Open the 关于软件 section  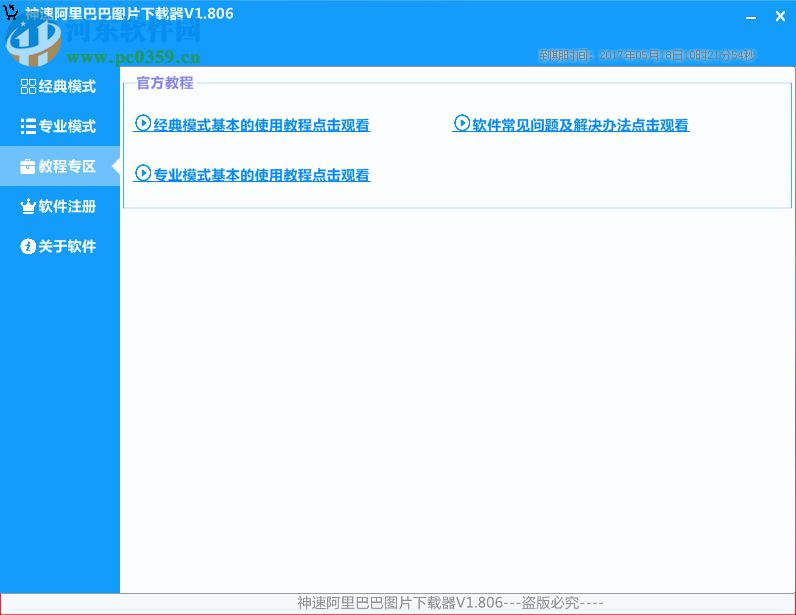coord(59,246)
